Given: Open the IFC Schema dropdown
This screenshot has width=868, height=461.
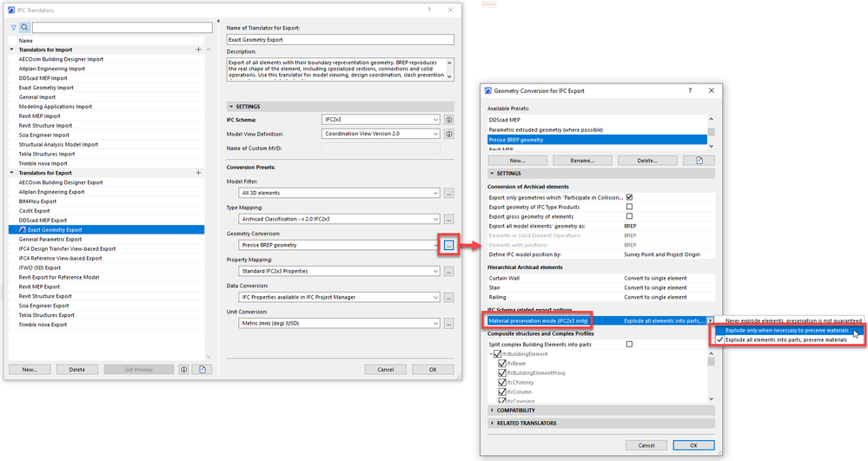Looking at the screenshot, I should point(381,120).
